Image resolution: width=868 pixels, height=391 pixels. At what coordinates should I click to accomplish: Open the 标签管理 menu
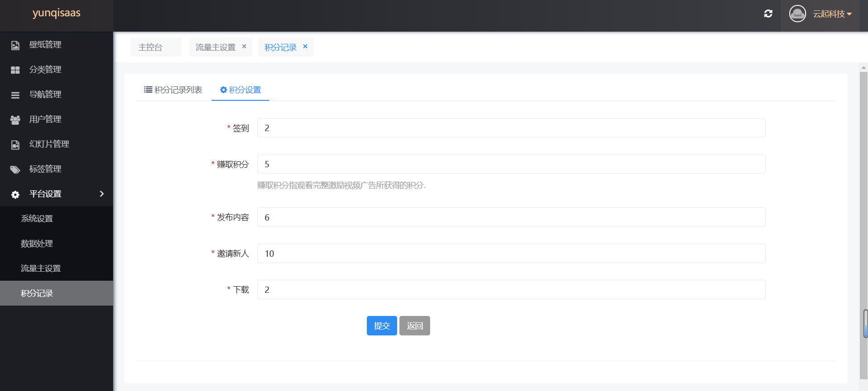[x=57, y=169]
